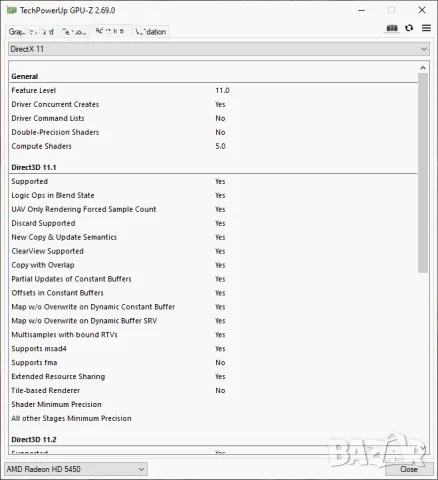Expand the DirectX 11 dropdown
438x480 pixels.
219,49
